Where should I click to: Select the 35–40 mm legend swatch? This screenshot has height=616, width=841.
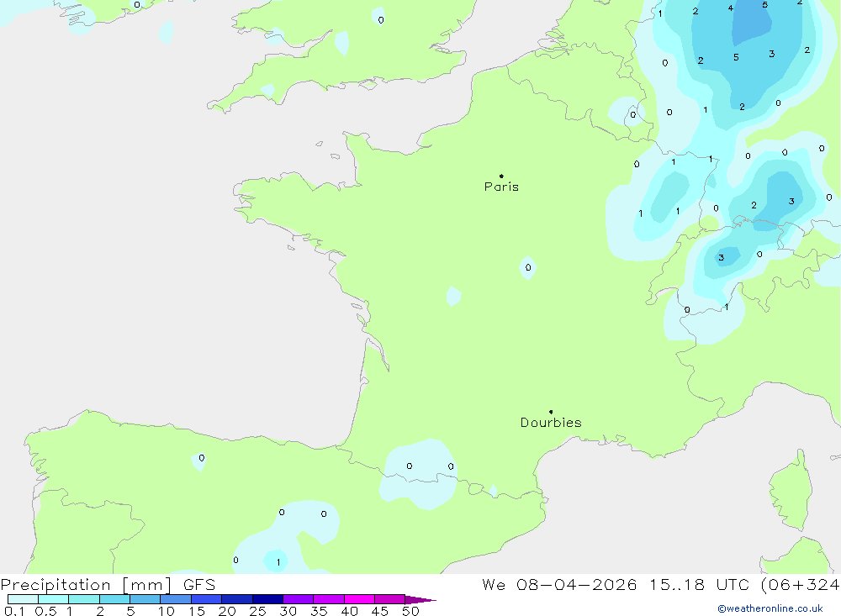coord(329,599)
